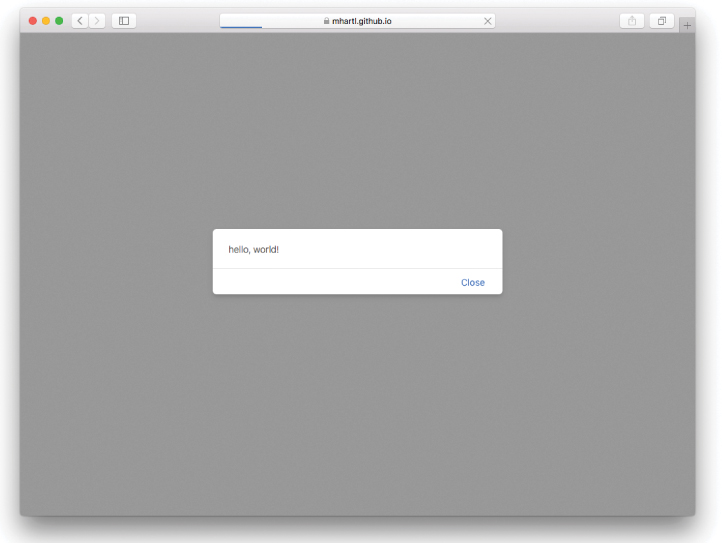
Task: Click the forward navigation arrow
Action: coord(97,21)
